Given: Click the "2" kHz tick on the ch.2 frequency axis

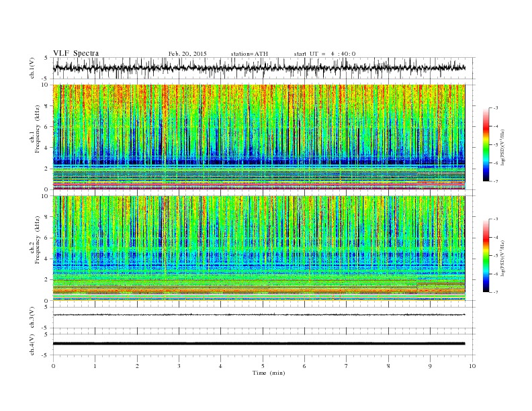Looking at the screenshot, I should (x=48, y=280).
